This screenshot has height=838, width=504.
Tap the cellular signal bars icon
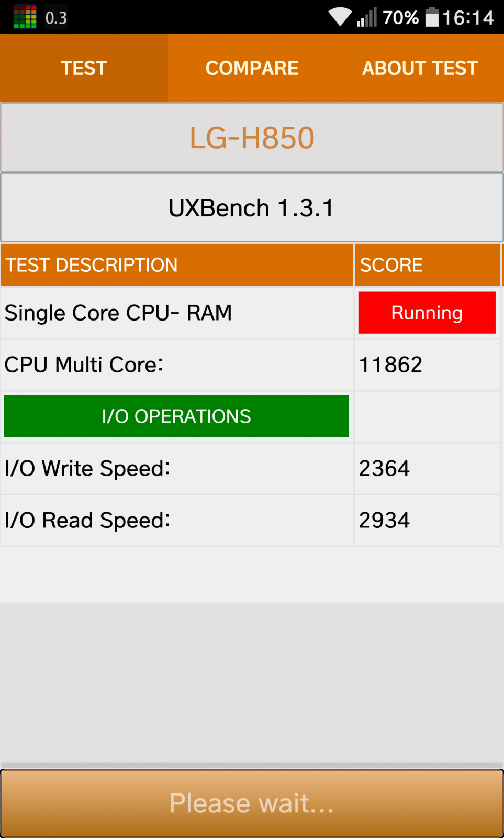click(367, 17)
